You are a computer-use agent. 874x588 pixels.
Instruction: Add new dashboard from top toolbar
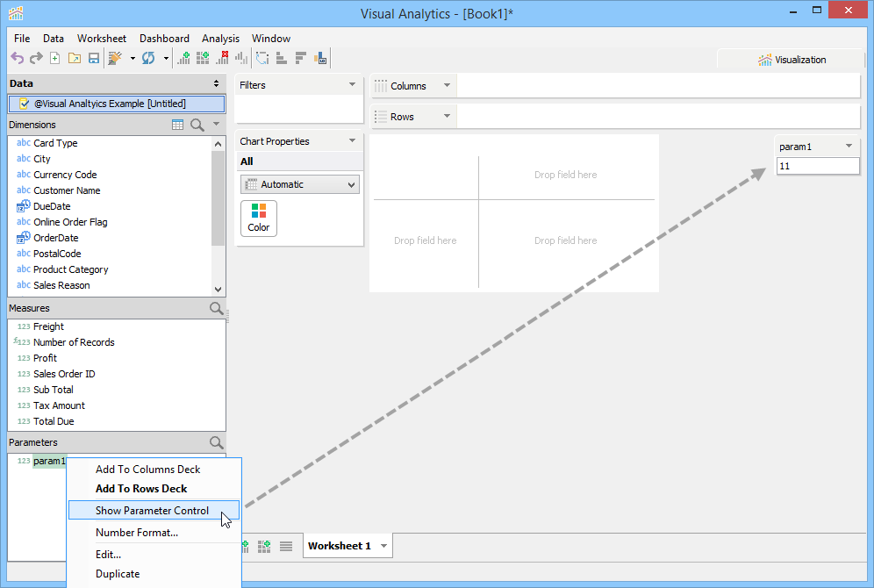203,58
